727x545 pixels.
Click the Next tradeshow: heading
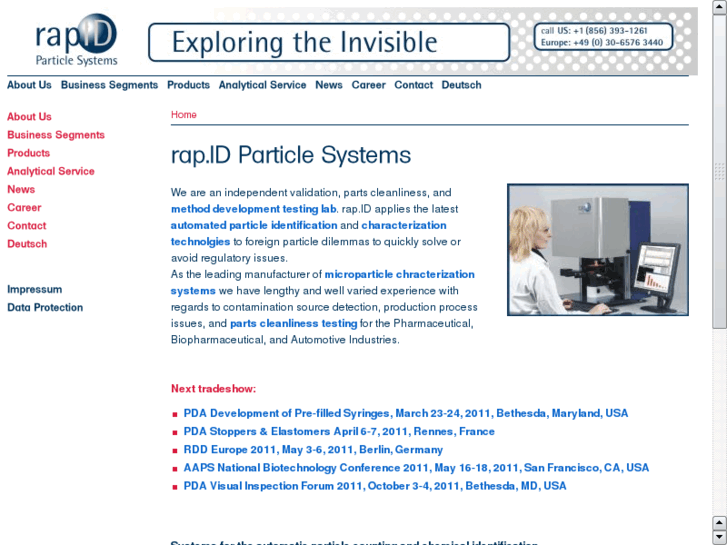213,389
